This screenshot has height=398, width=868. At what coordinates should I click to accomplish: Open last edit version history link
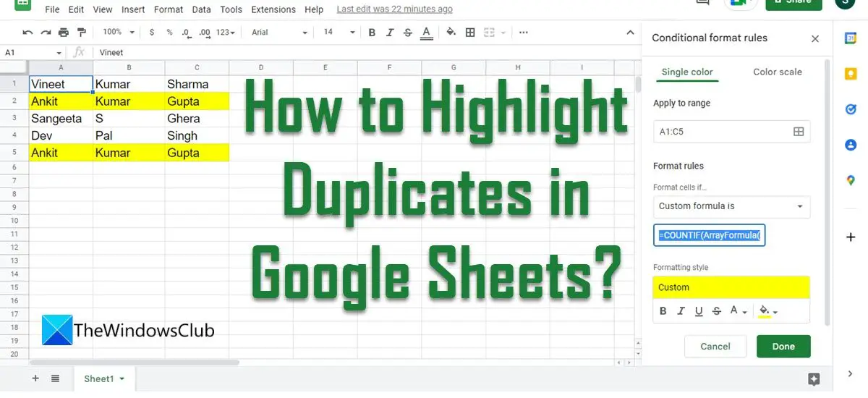395,9
